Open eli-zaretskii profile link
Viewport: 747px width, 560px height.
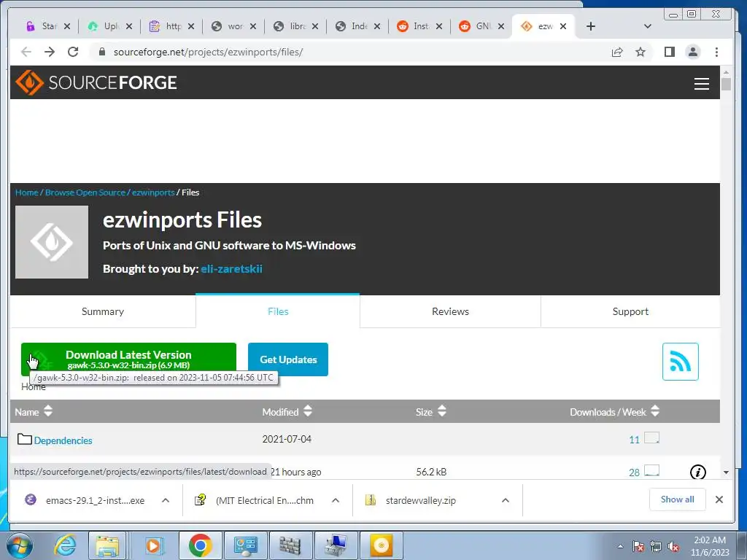click(x=231, y=268)
